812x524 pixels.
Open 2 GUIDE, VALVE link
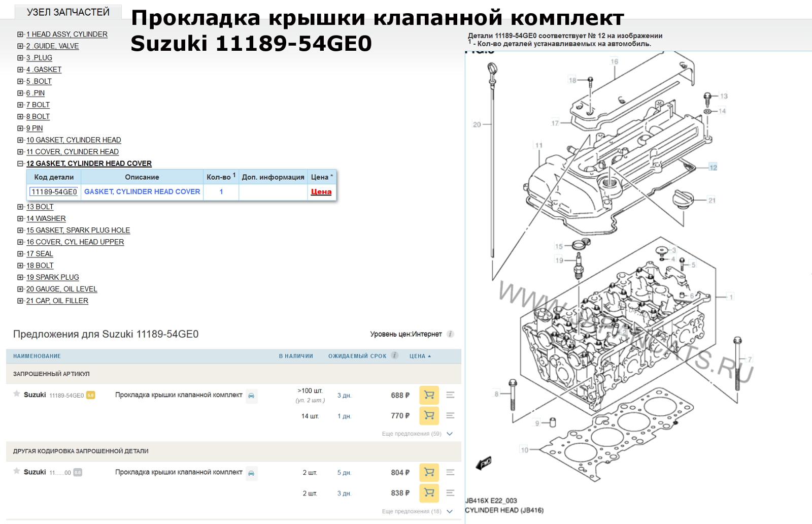52,46
